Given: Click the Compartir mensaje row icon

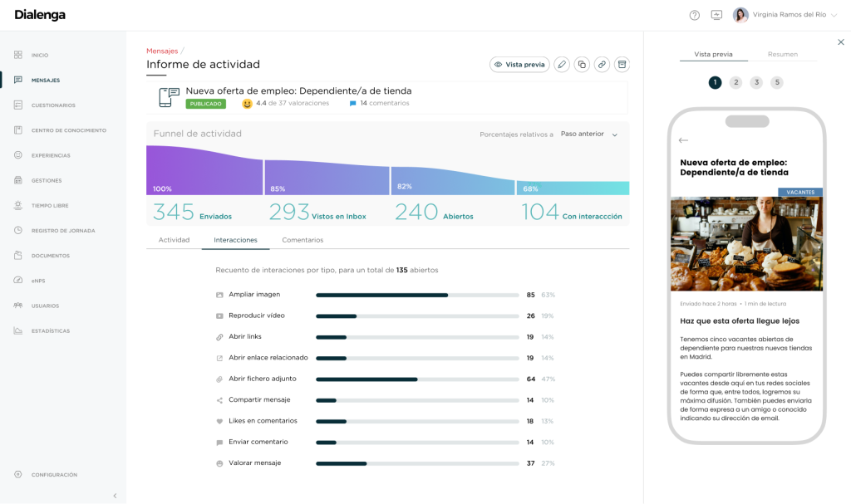Looking at the screenshot, I should 219,400.
